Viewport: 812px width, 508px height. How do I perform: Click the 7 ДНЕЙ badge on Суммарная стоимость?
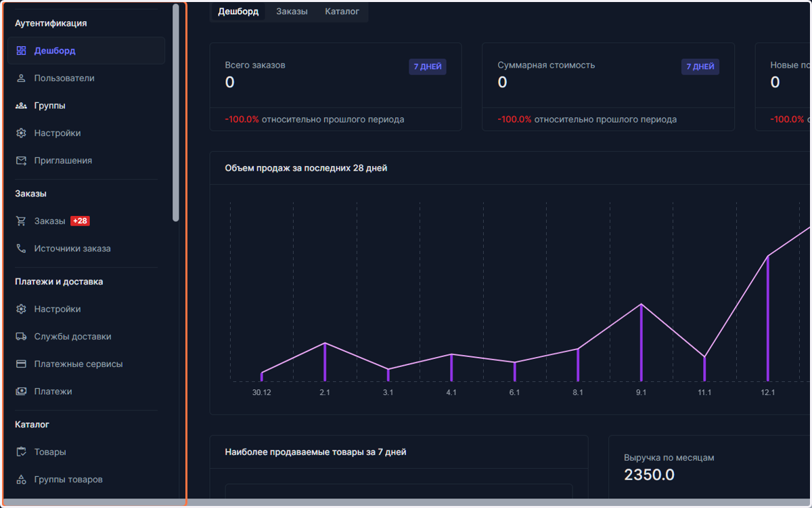(700, 66)
